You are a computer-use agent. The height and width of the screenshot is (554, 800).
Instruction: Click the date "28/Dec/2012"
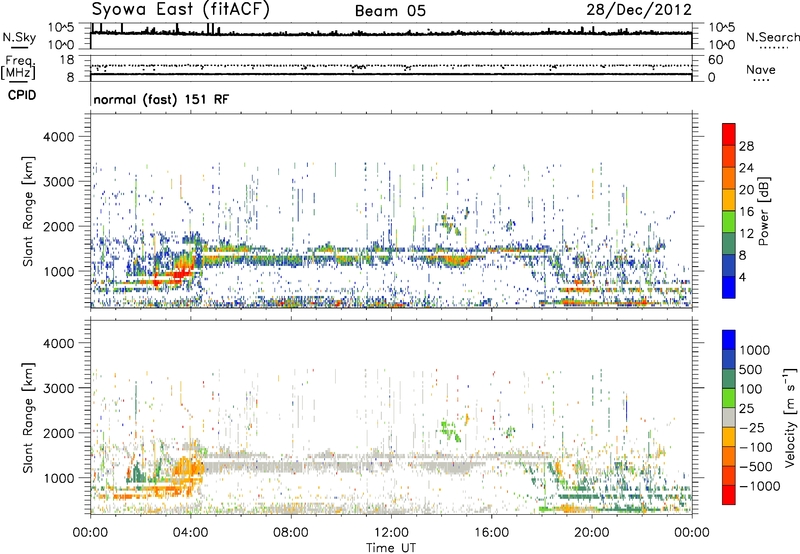click(x=639, y=10)
